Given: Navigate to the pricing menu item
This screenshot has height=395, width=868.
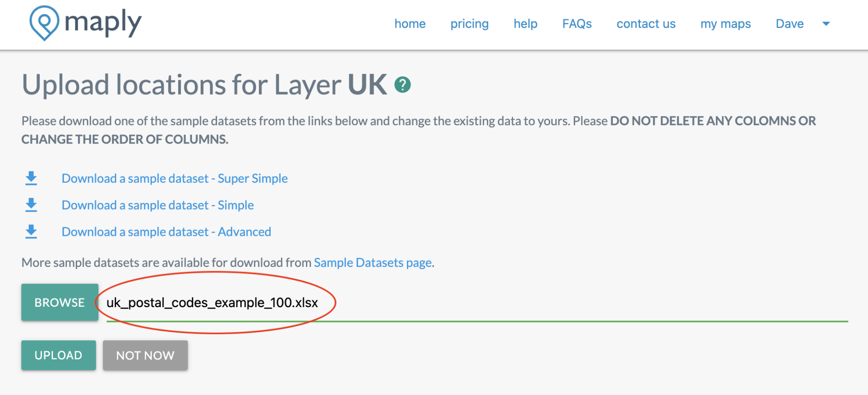Looking at the screenshot, I should click(470, 24).
